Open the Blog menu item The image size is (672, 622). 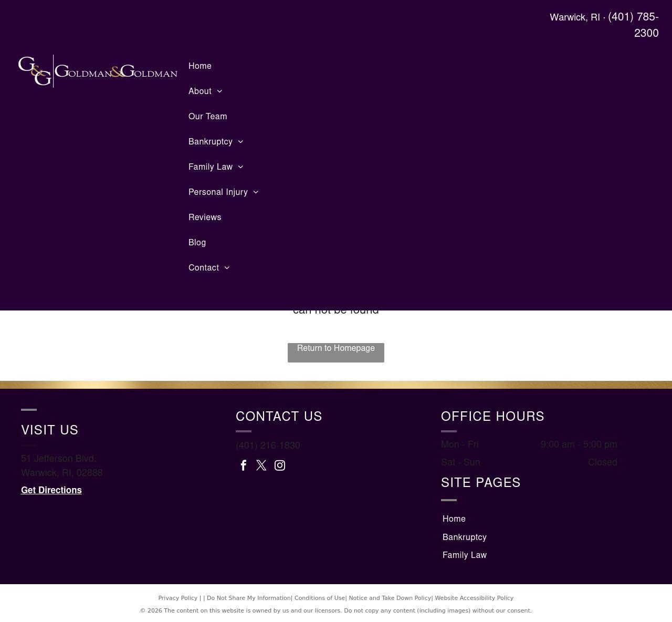click(197, 243)
